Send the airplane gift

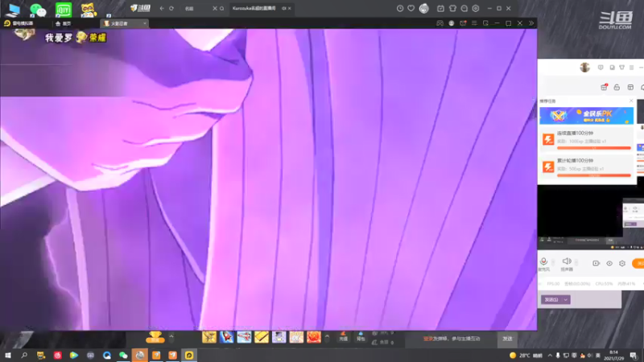tap(244, 337)
